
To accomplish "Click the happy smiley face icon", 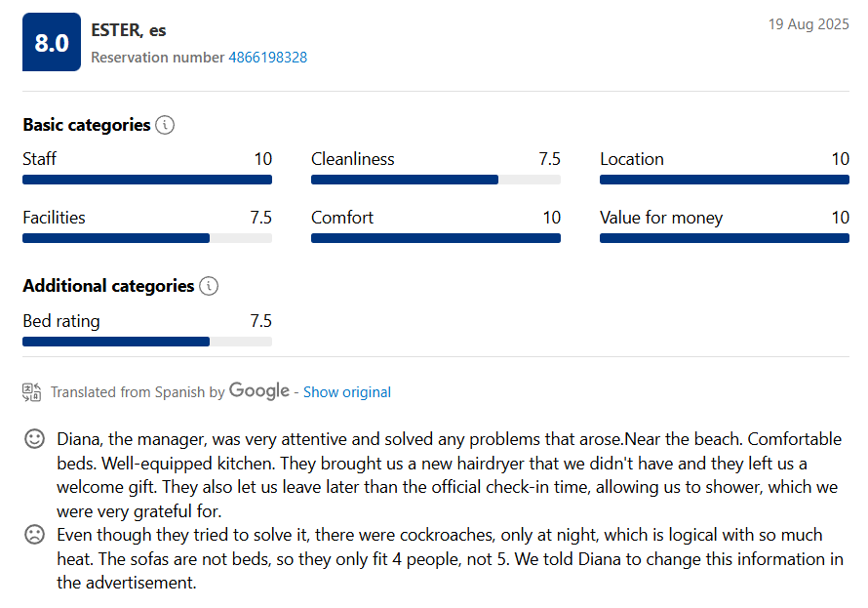I will pyautogui.click(x=34, y=439).
